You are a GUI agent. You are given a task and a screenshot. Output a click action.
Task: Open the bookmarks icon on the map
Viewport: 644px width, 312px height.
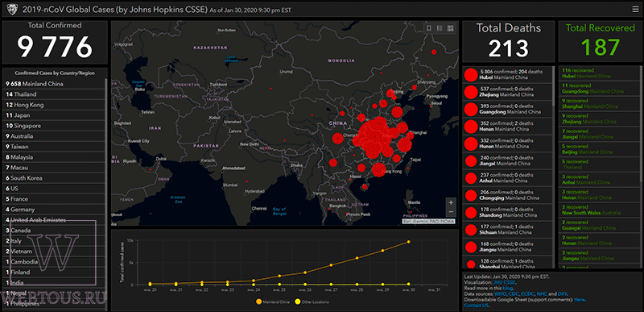tap(428, 28)
